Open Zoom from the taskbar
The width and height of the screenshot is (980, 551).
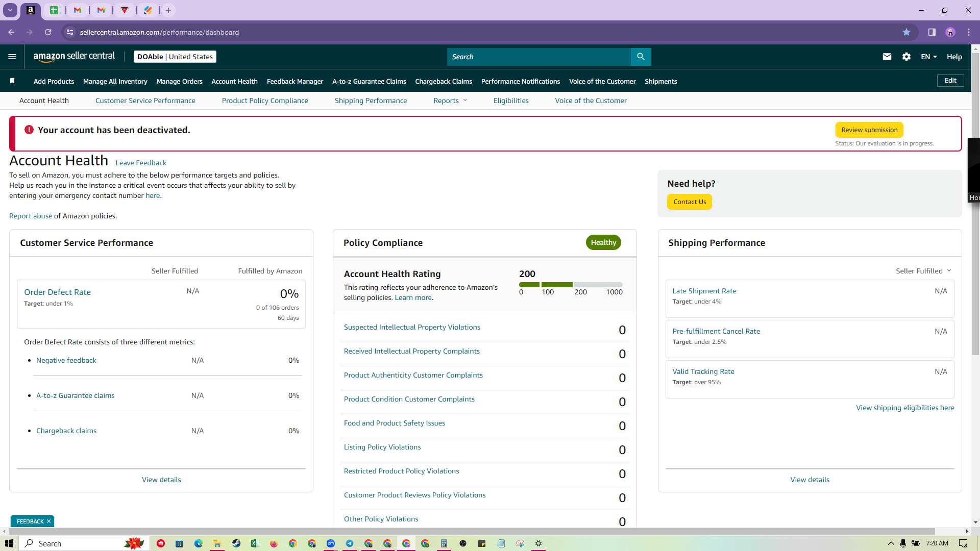[x=331, y=543]
